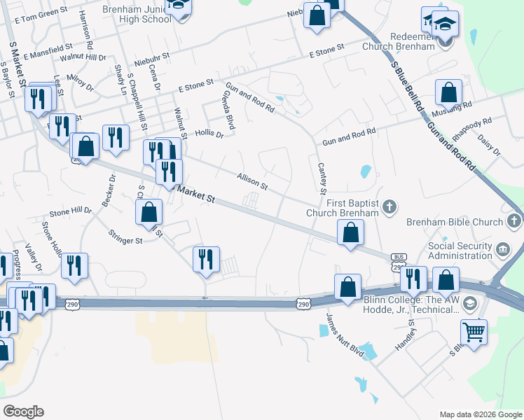This screenshot has width=524, height=420.
Task: Open the front restaurant marker near Progress Dr
Action: click(29, 301)
